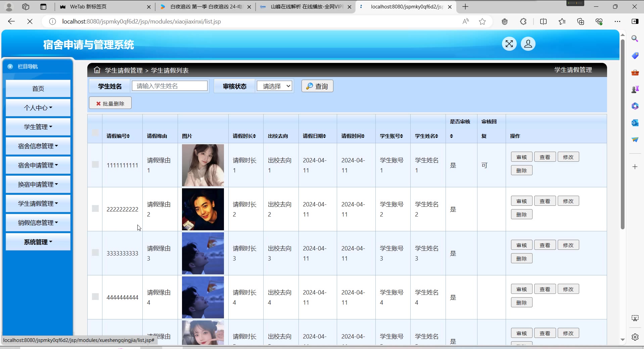Click the 查询 search button
Screen dimensions: 644x349
pos(317,86)
